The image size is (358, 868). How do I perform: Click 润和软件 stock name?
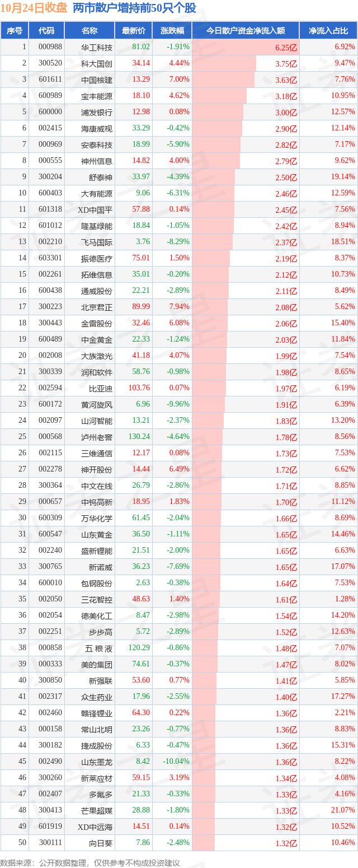tap(97, 372)
